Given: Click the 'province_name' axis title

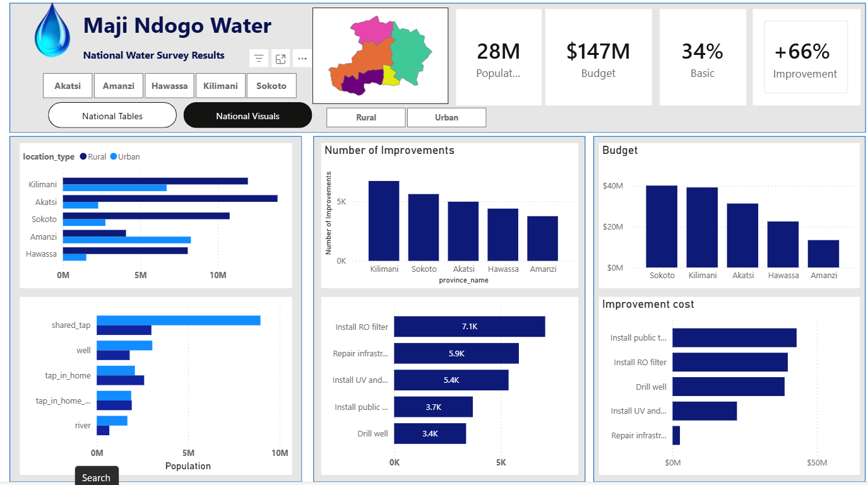Looking at the screenshot, I should click(464, 280).
